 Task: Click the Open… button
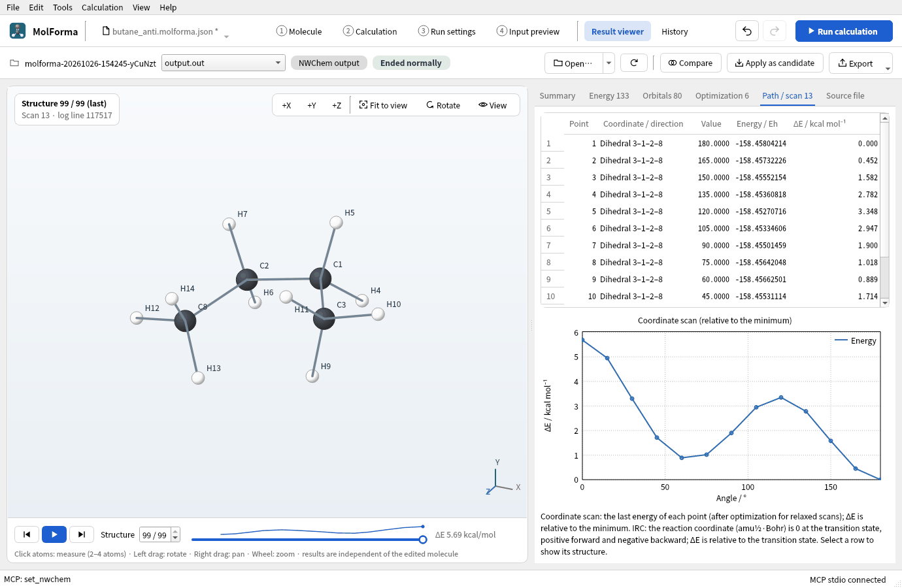pos(573,63)
